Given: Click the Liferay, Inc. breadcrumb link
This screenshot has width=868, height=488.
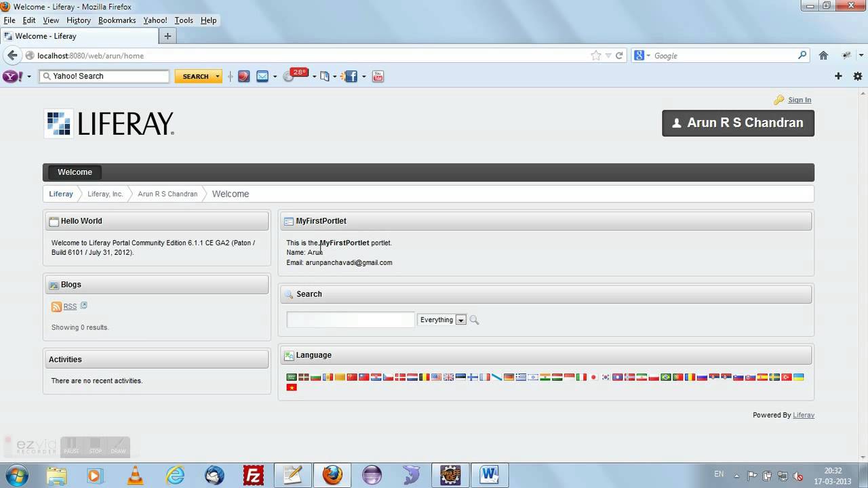Looking at the screenshot, I should [x=105, y=194].
